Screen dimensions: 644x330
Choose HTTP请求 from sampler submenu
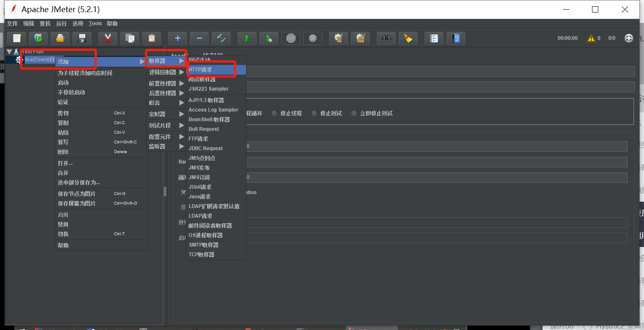(216, 70)
